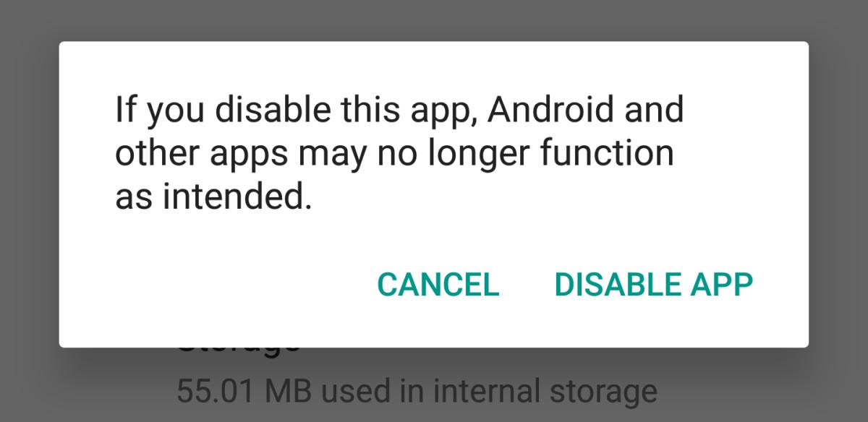Click dimmed area right of the storage text
868x422 pixels.
tap(759, 391)
